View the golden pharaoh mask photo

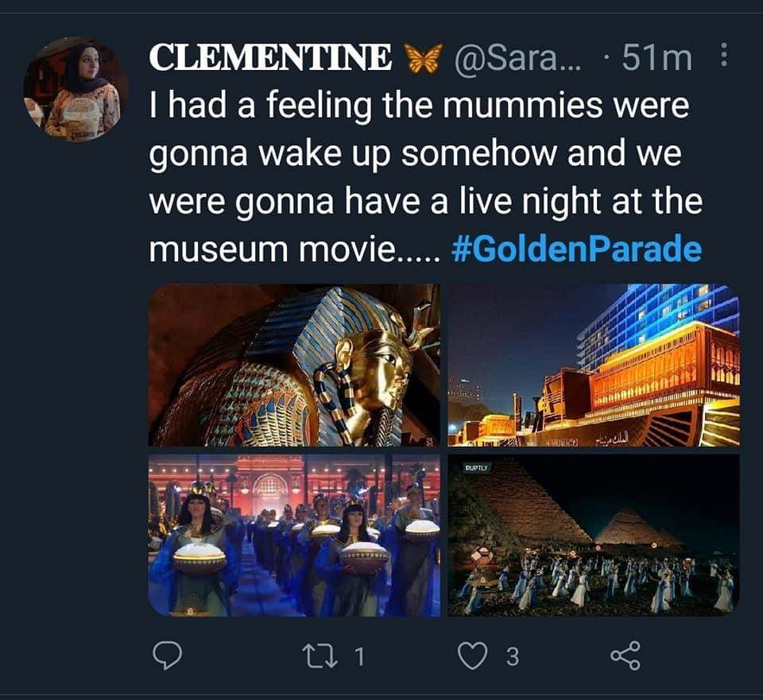click(294, 365)
